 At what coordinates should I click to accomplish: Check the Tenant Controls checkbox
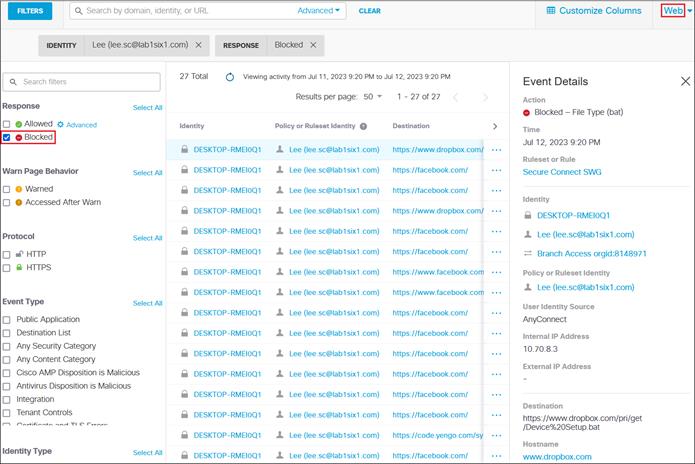(6, 413)
